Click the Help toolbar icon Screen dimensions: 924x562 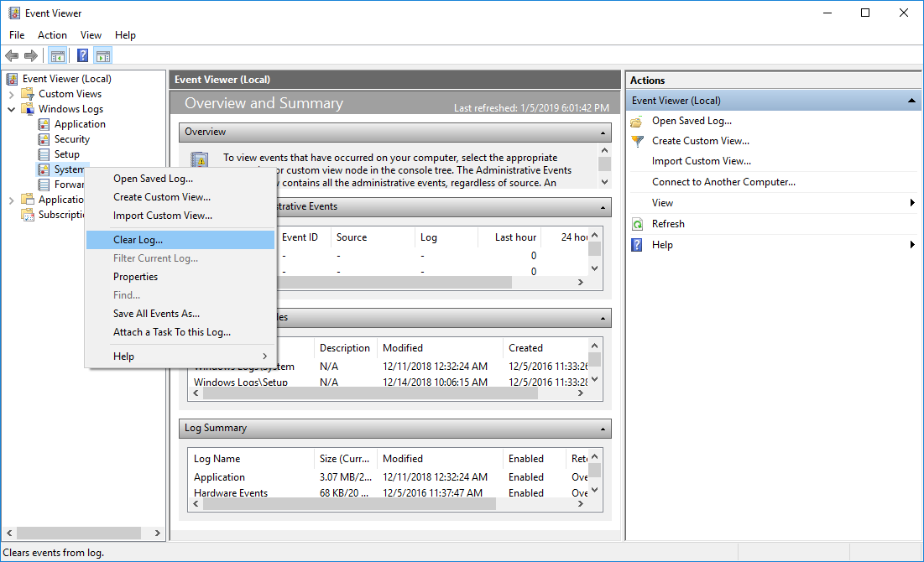click(x=81, y=55)
